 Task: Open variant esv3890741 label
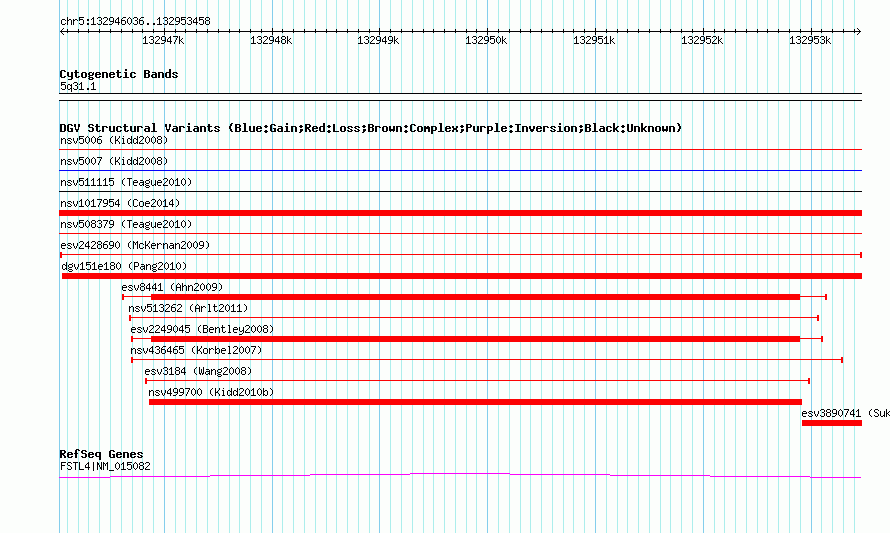click(845, 413)
